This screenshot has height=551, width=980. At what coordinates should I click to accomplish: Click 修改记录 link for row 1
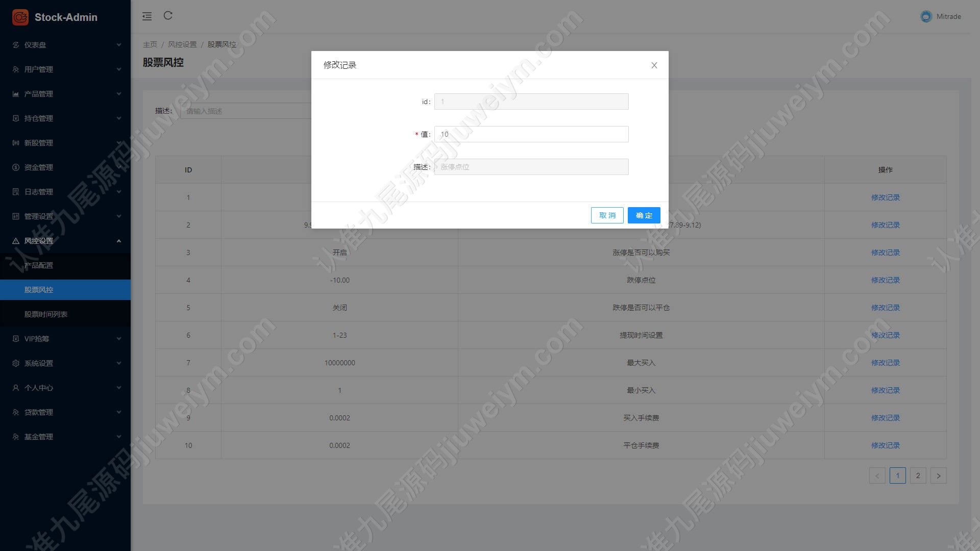[x=885, y=197]
